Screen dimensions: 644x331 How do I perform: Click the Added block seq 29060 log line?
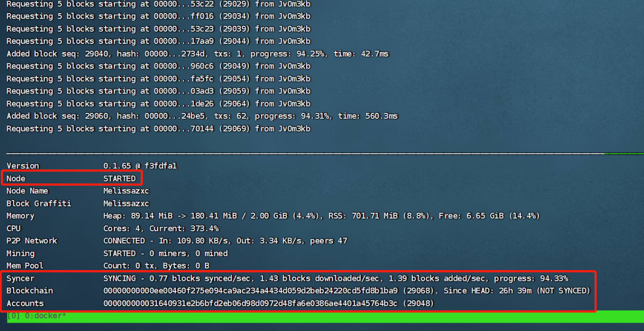click(x=202, y=116)
